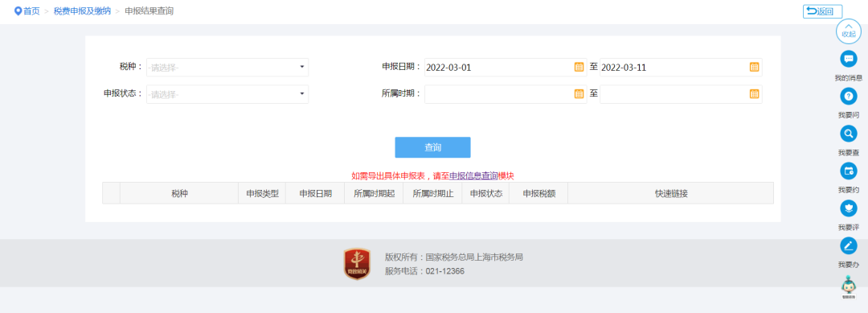
Task: Click the 我要约 calendar icon
Action: click(848, 171)
